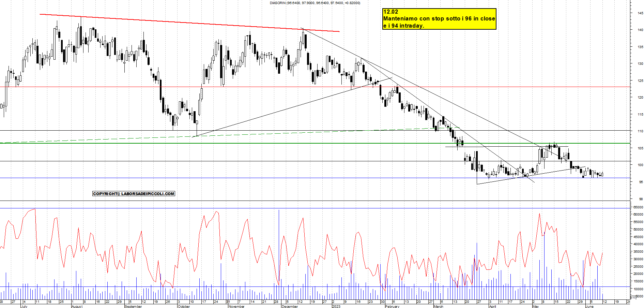Image resolution: width=644 pixels, height=308 pixels.
Task: Click the 55000 volume axis label
Action: 638,222
